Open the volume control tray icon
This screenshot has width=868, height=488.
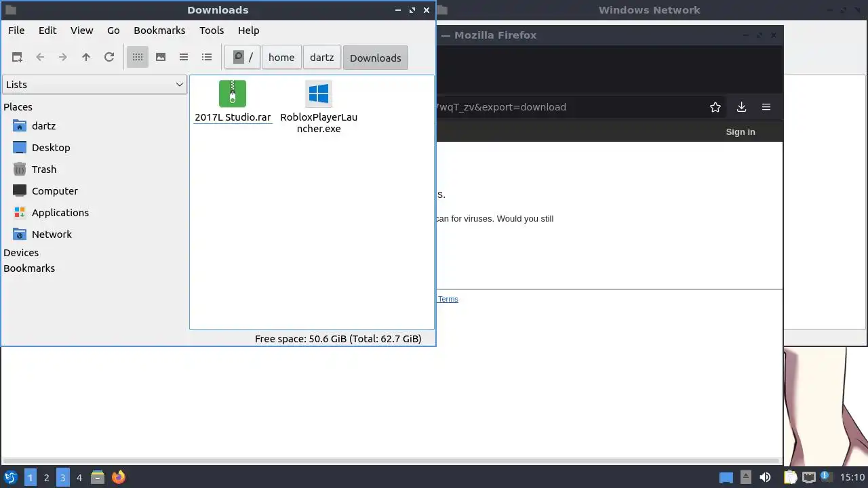766,478
